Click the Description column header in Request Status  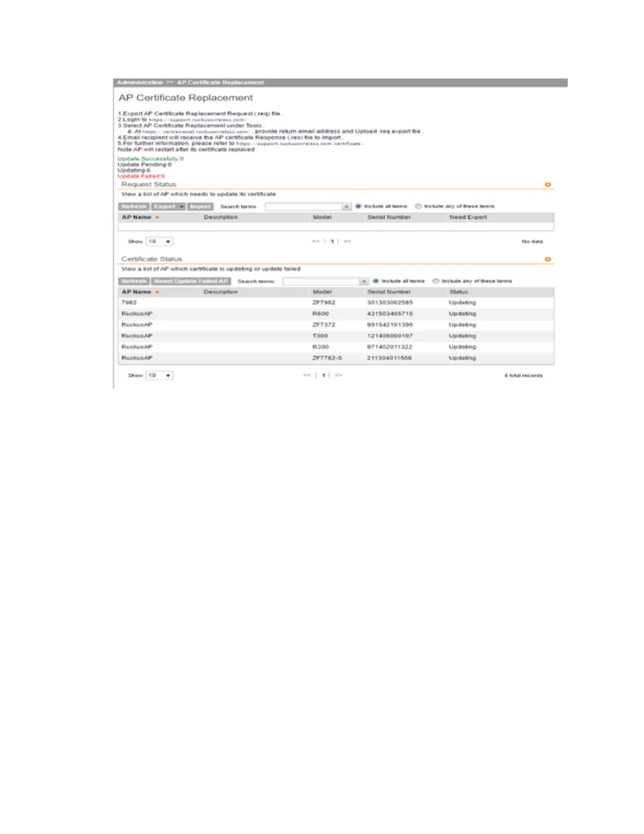tap(220, 217)
